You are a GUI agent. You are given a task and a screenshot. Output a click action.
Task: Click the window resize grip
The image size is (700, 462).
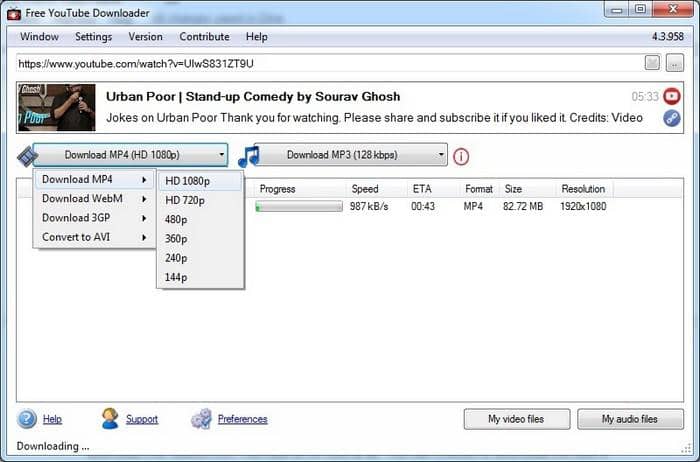pos(686,448)
